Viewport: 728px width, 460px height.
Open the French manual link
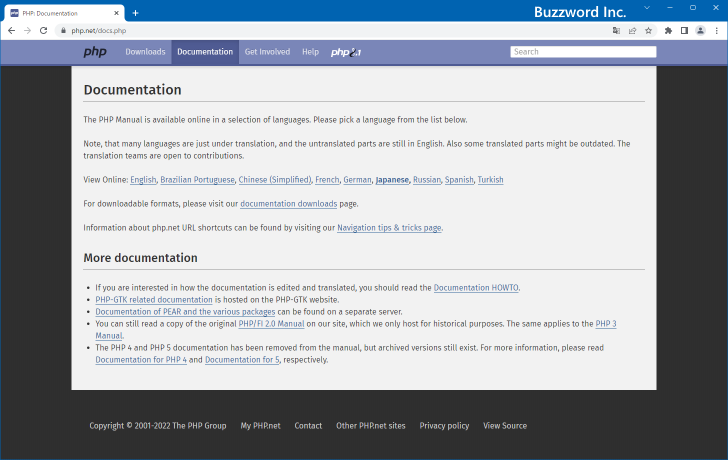click(x=327, y=180)
